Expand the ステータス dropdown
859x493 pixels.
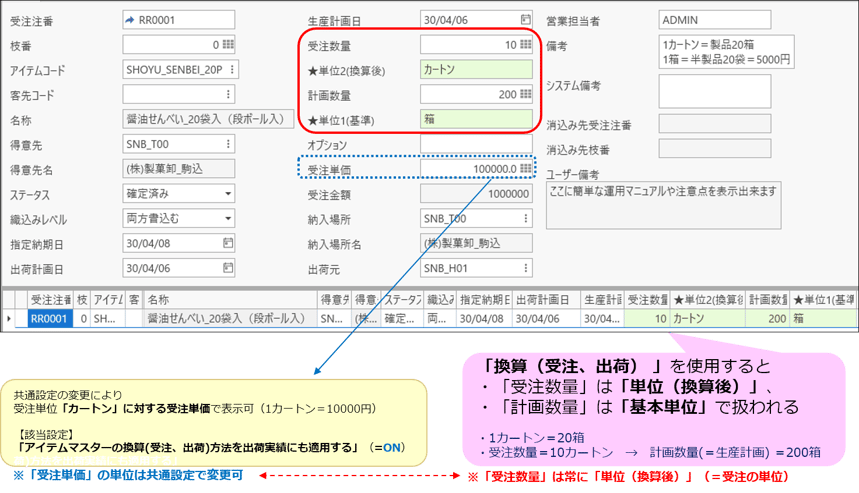tap(228, 194)
